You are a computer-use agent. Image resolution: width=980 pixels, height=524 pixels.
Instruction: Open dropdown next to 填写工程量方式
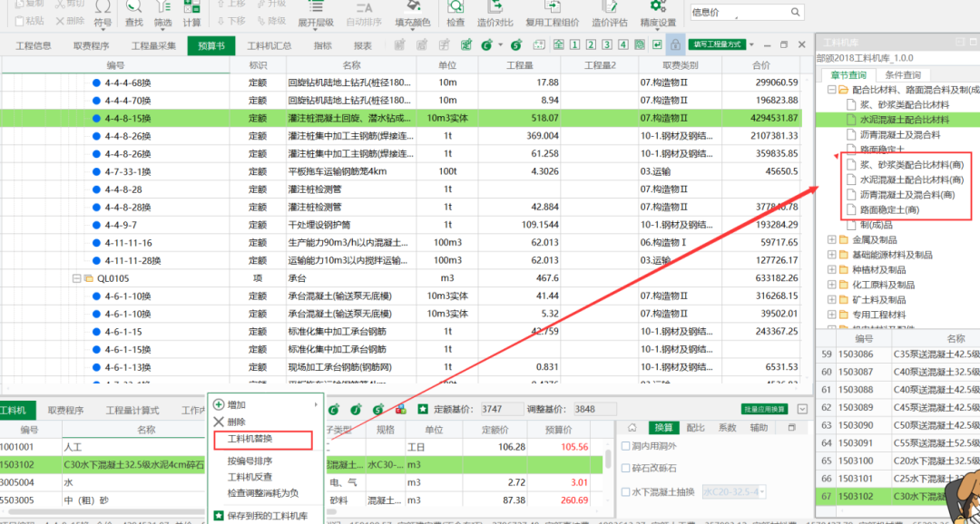point(751,45)
